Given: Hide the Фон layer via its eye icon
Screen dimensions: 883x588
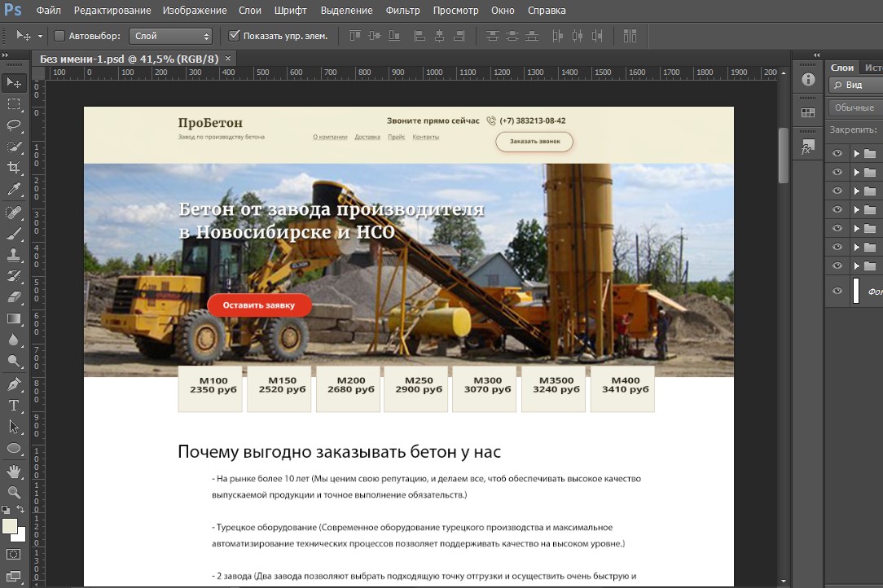Looking at the screenshot, I should (x=837, y=291).
